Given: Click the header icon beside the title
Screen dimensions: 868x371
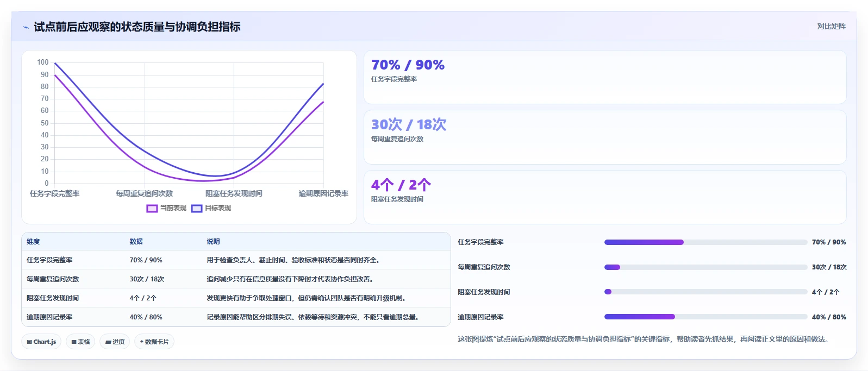Looking at the screenshot, I should coord(26,27).
